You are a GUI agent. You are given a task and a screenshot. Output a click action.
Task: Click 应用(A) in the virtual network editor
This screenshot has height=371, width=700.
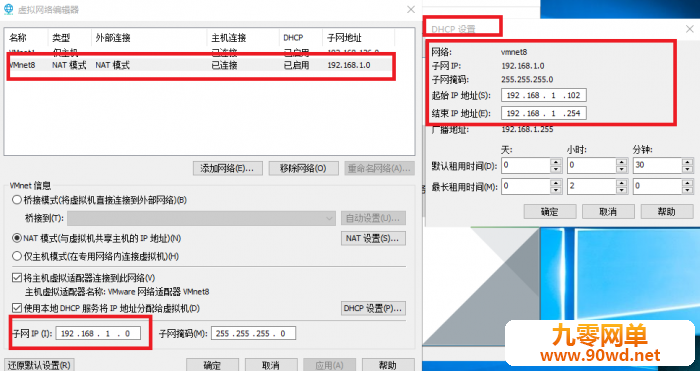coord(329,365)
